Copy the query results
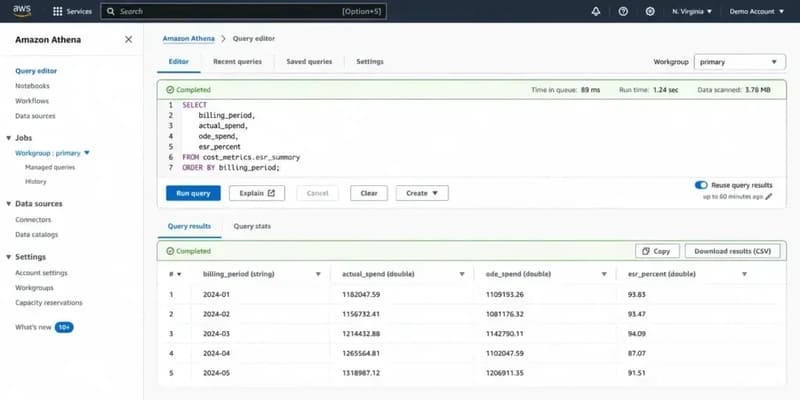Screen dimensions: 800x400 (657, 251)
